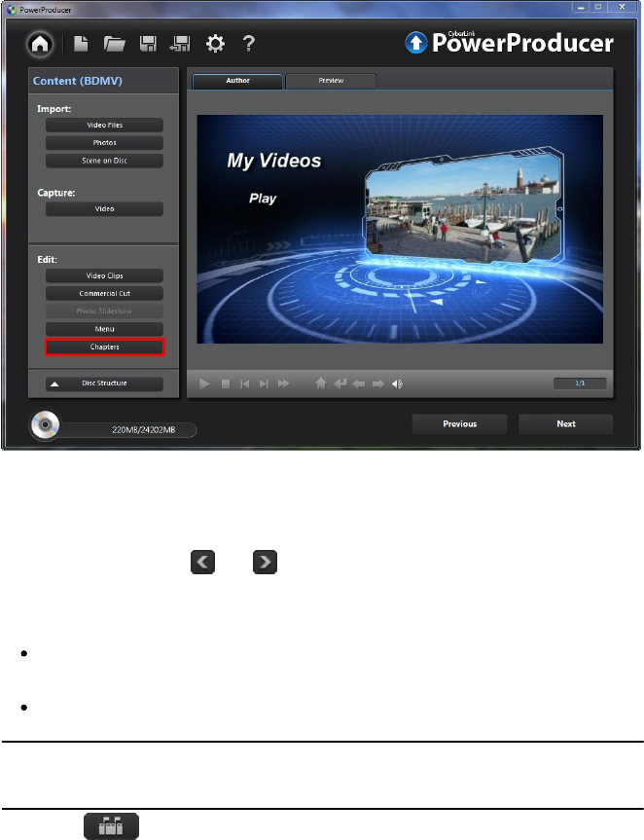
Task: Click the Previous button
Action: (x=459, y=423)
